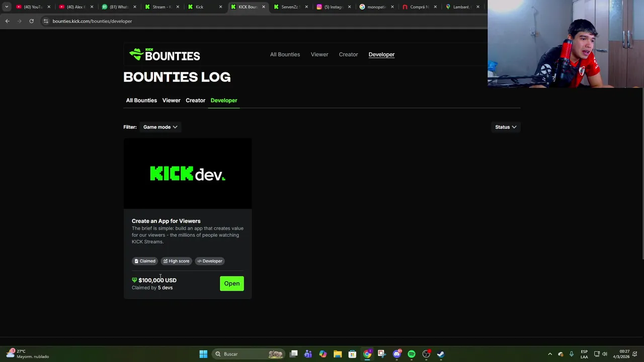Screen dimensions: 644x362
Task: Open Creator in top navigation
Action: click(348, 54)
